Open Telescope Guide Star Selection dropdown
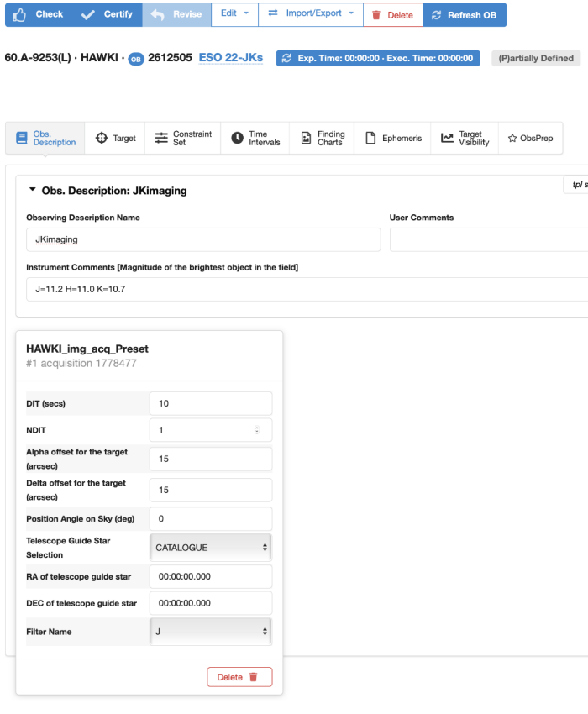The height and width of the screenshot is (714, 588). click(x=211, y=547)
